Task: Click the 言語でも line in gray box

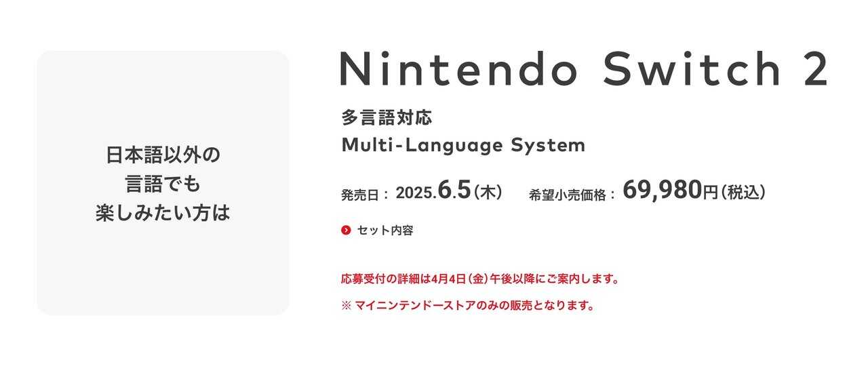Action: pyautogui.click(x=163, y=184)
